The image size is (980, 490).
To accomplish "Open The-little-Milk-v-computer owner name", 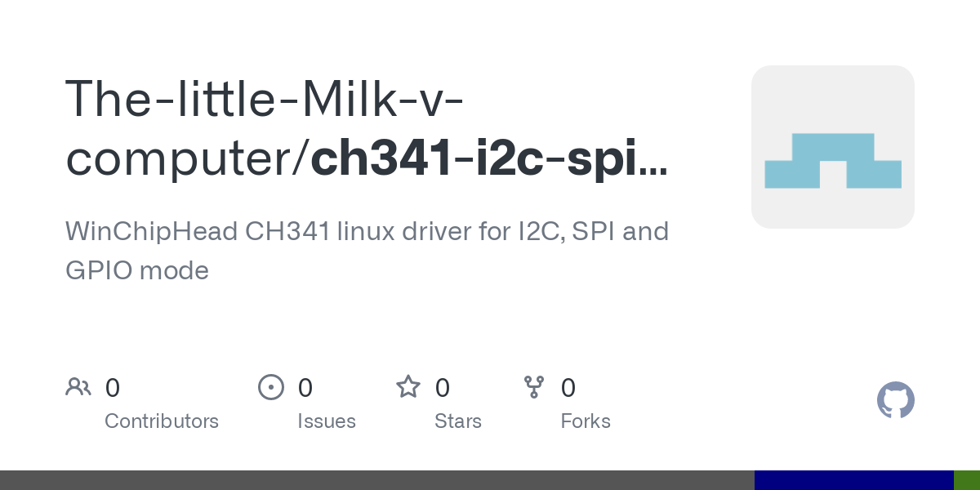I will coord(265,127).
